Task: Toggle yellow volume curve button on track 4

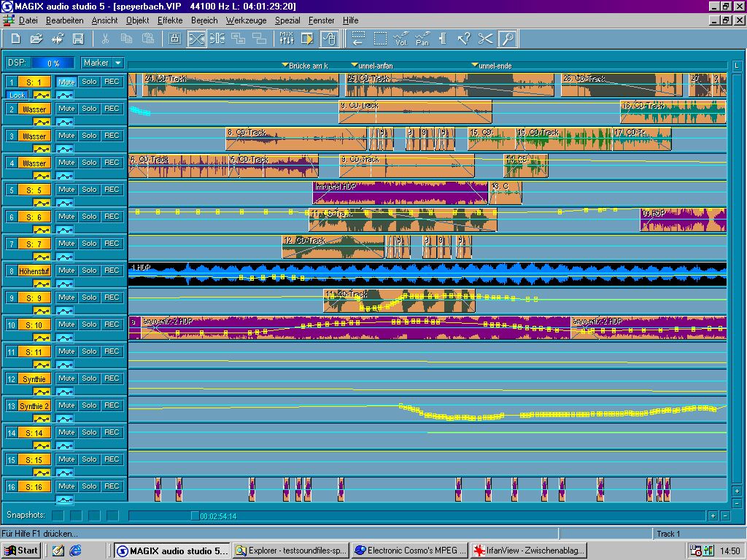Action: click(42, 176)
